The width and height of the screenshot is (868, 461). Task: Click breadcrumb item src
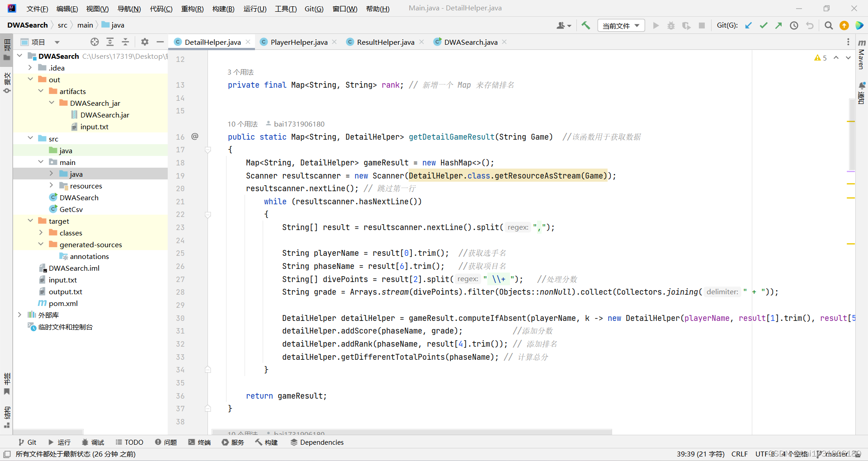(62, 25)
